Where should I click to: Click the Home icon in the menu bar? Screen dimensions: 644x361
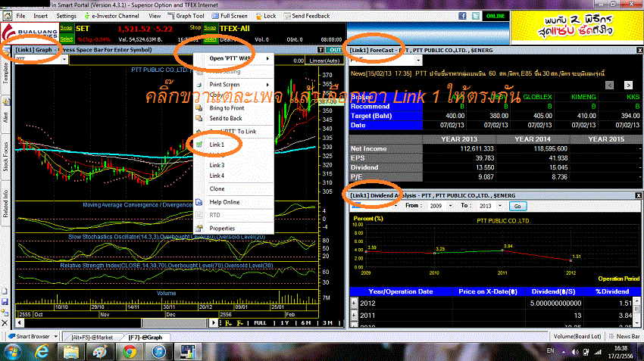coord(7,16)
